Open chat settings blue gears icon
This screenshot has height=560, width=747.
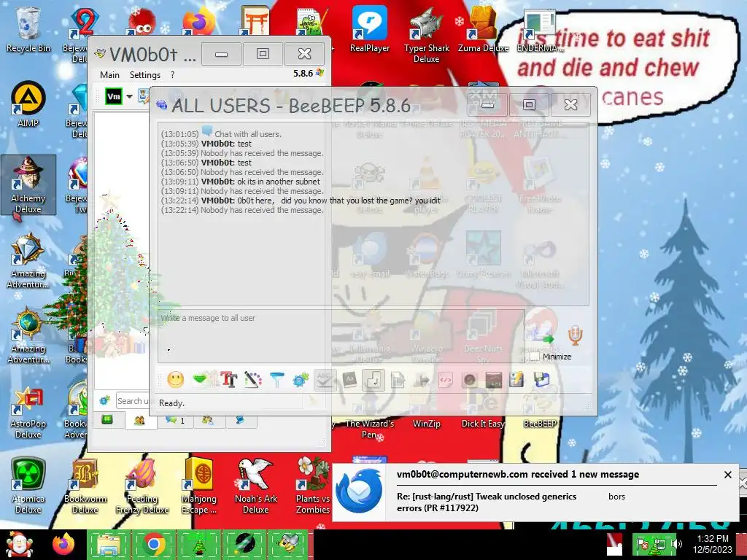(301, 380)
